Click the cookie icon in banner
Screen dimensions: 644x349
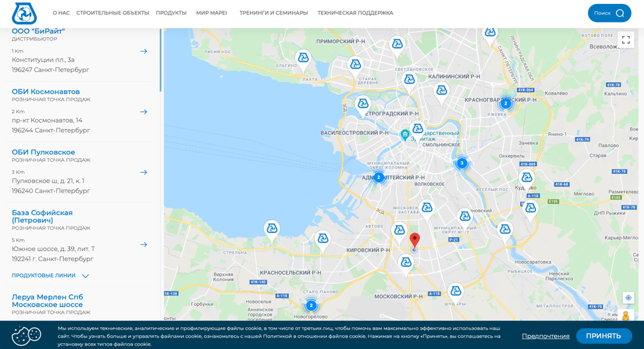27,336
